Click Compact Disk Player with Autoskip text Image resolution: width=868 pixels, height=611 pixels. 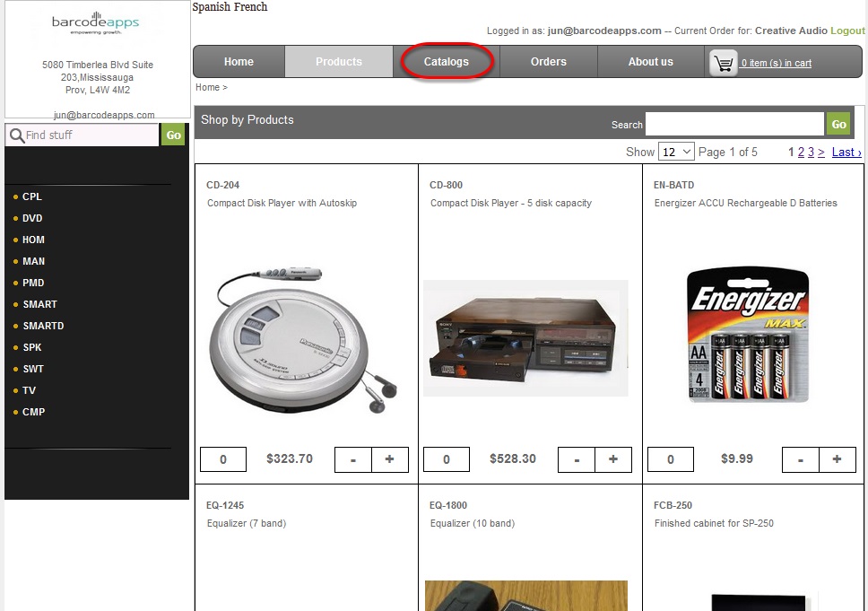point(282,204)
